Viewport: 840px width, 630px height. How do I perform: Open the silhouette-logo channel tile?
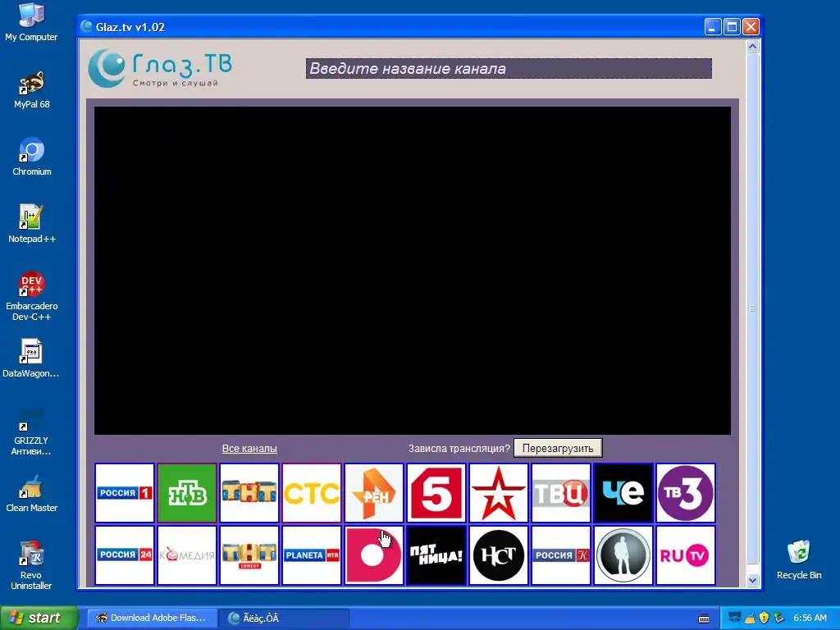(623, 555)
